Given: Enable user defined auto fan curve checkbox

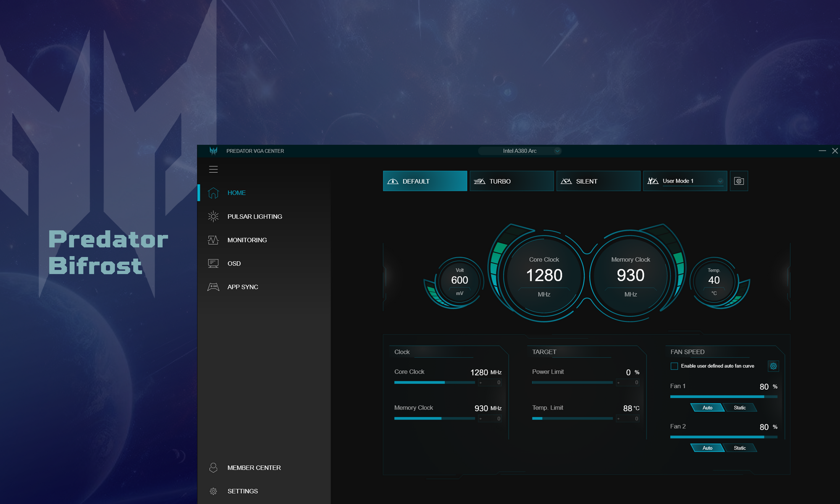Looking at the screenshot, I should tap(674, 366).
